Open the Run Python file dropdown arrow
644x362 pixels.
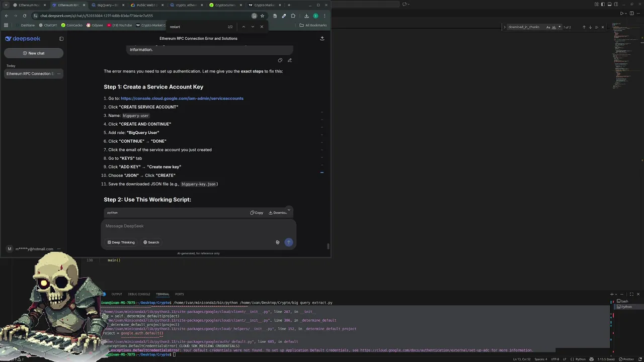(626, 14)
